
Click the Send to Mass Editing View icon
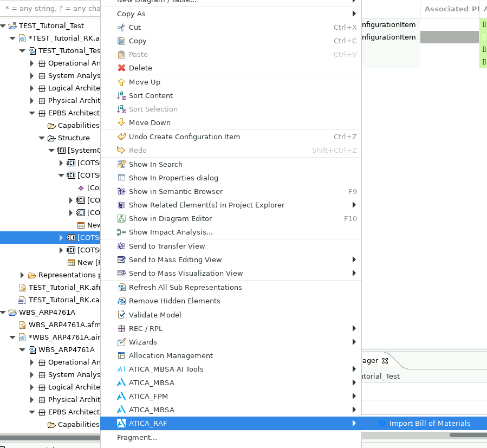tap(121, 259)
